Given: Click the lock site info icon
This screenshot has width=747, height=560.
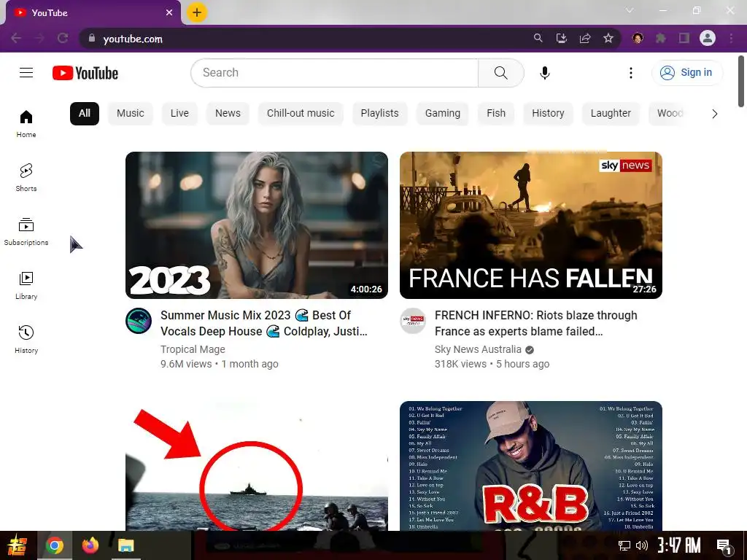Looking at the screenshot, I should (x=92, y=38).
